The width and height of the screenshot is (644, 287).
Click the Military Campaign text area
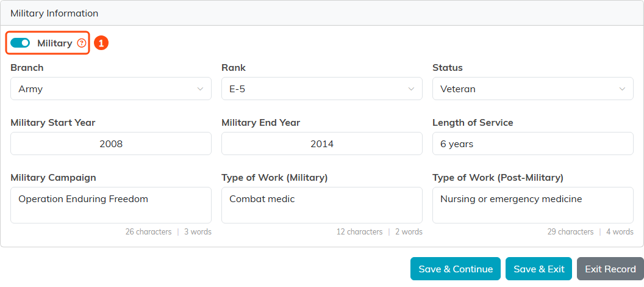[x=111, y=205]
